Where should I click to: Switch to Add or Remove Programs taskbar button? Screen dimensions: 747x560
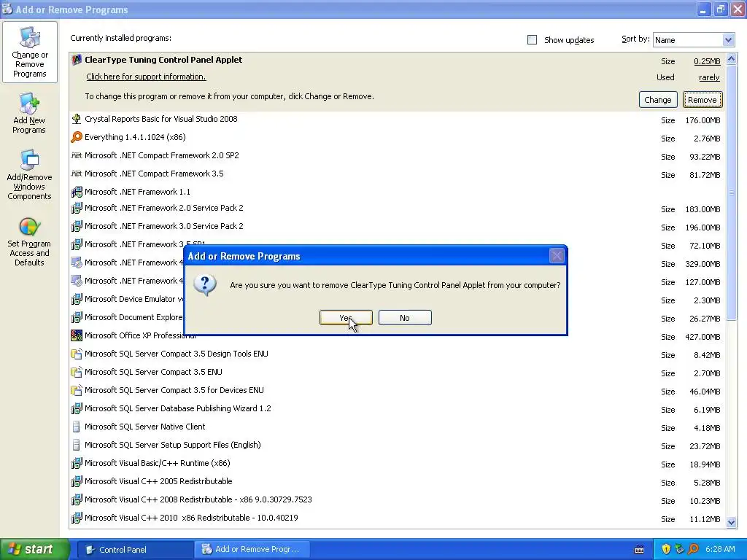(252, 550)
